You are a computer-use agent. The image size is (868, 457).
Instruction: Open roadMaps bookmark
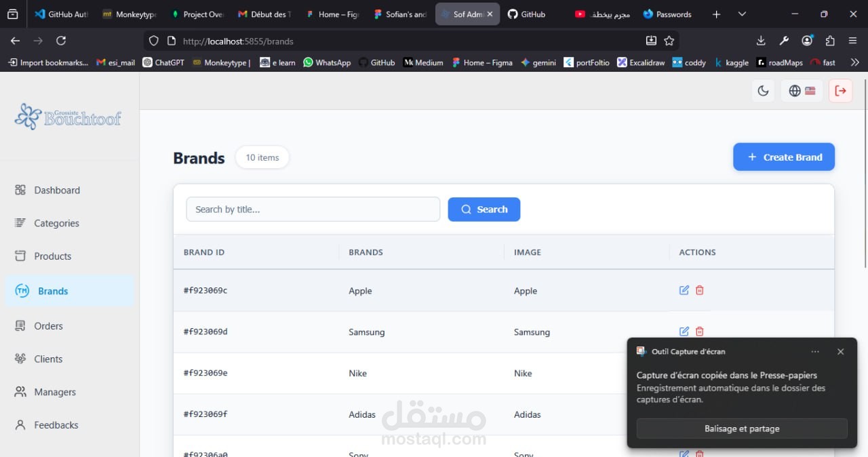780,62
